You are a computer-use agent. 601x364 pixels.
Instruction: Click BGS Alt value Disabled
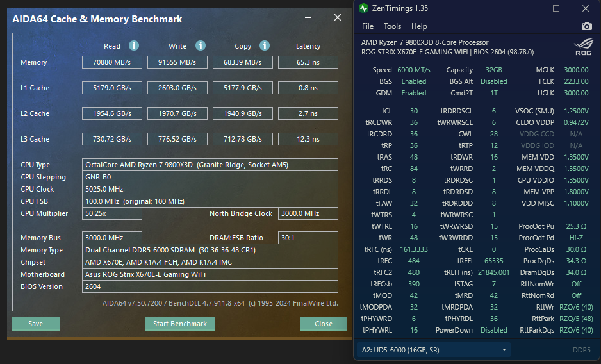pos(493,81)
